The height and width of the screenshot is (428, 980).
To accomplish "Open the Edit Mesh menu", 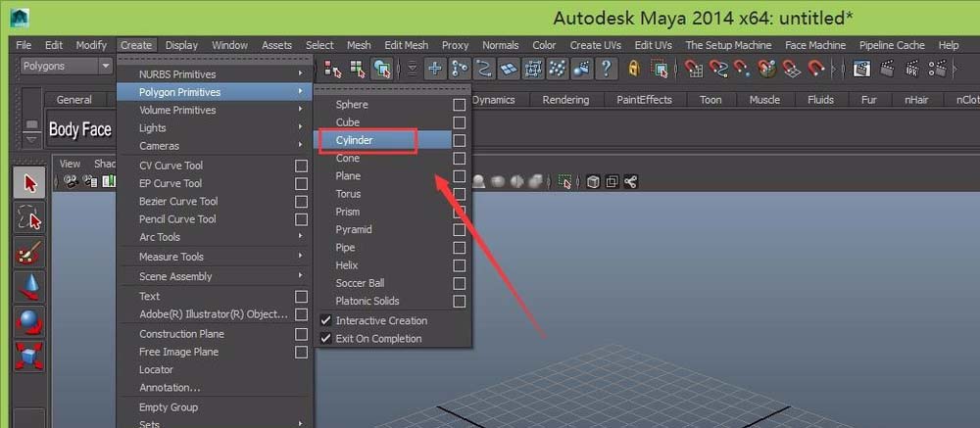I will coord(407,45).
